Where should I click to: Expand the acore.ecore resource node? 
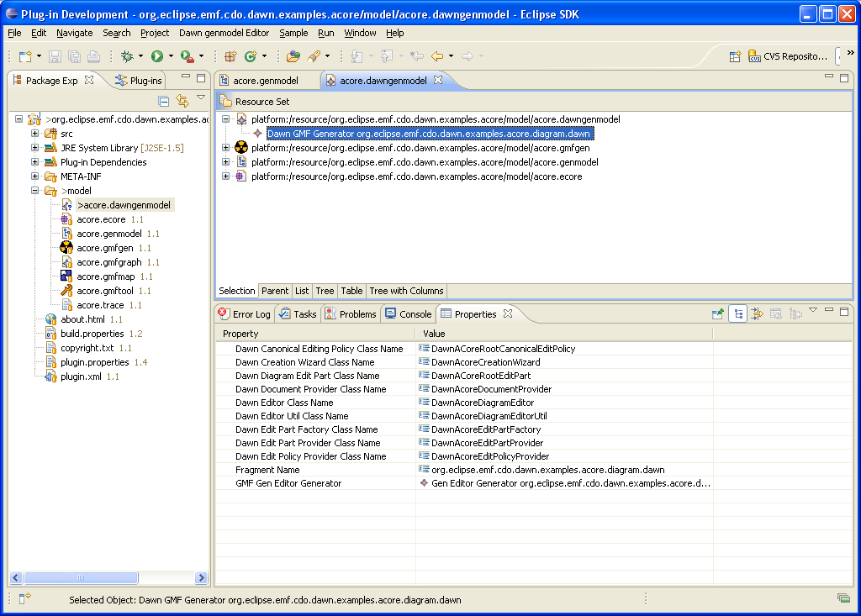pos(225,176)
